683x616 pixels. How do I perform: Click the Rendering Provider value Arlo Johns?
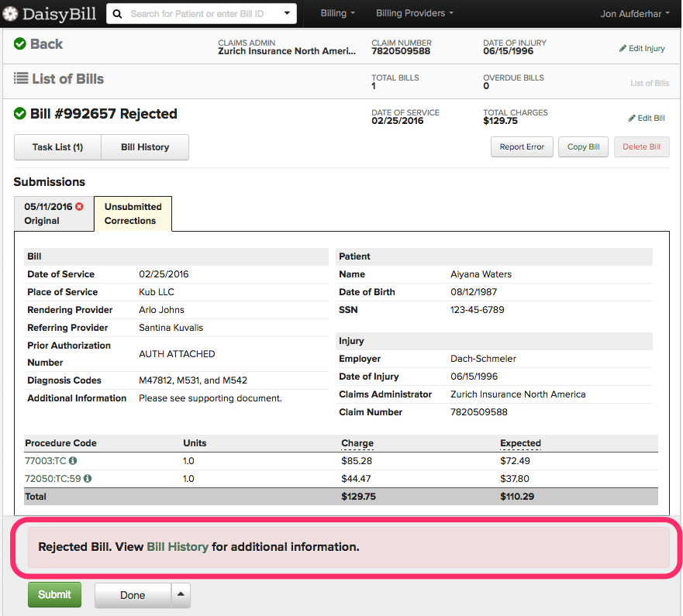pos(161,310)
